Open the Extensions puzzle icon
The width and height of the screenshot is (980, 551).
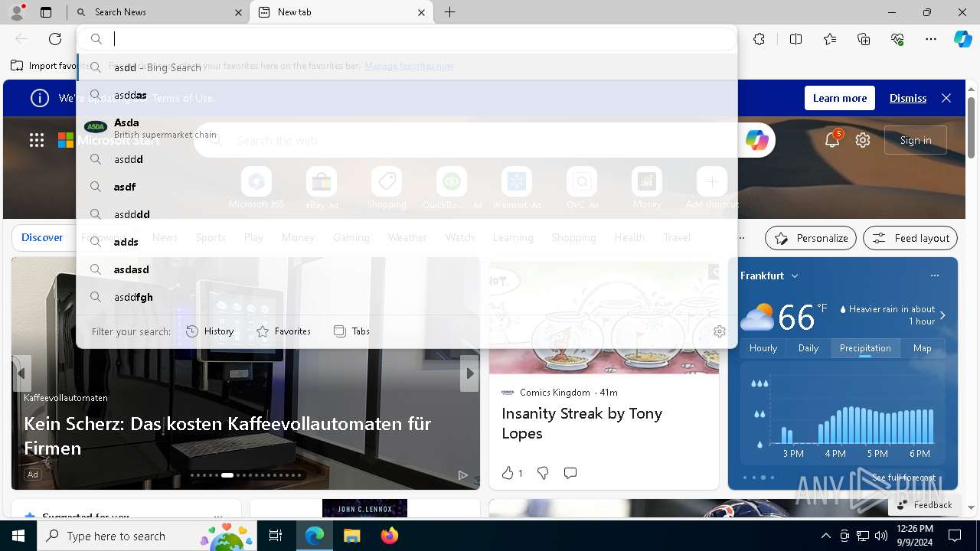click(759, 39)
